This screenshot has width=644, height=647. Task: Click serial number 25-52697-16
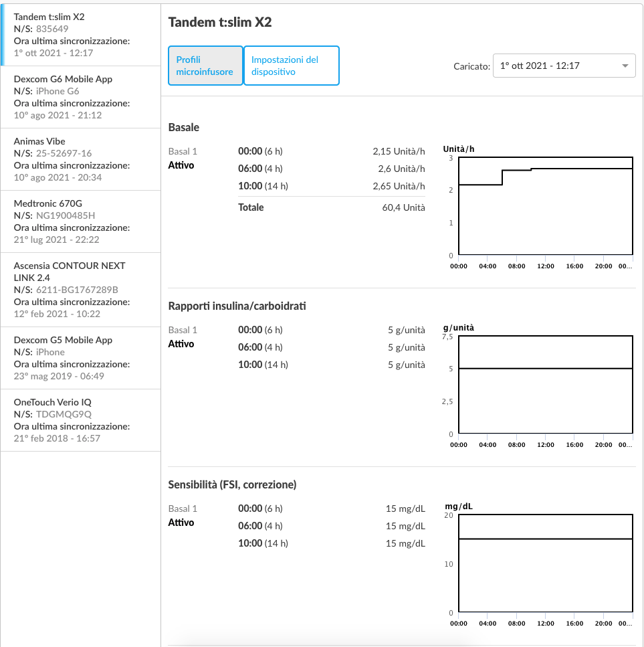point(64,153)
